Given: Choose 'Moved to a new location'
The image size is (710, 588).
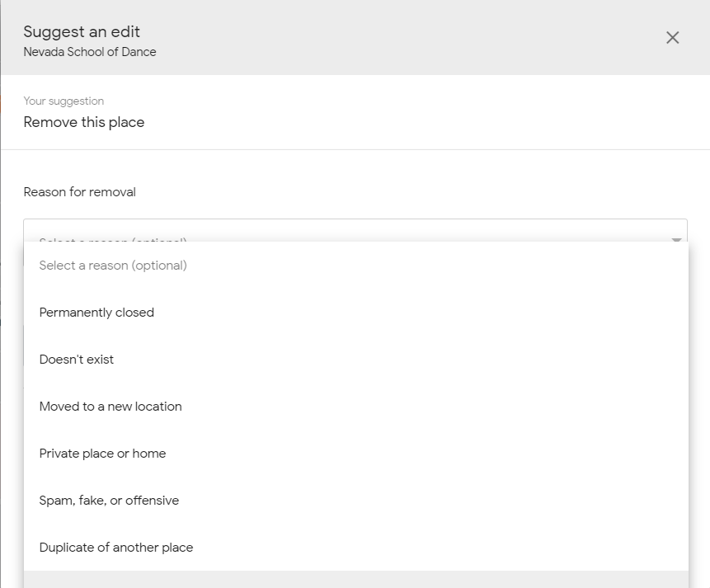Looking at the screenshot, I should pos(110,407).
